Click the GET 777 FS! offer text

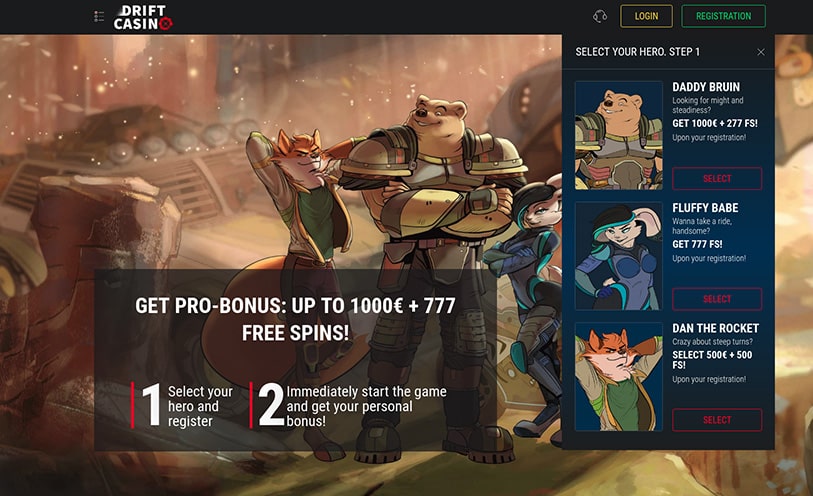[697, 244]
